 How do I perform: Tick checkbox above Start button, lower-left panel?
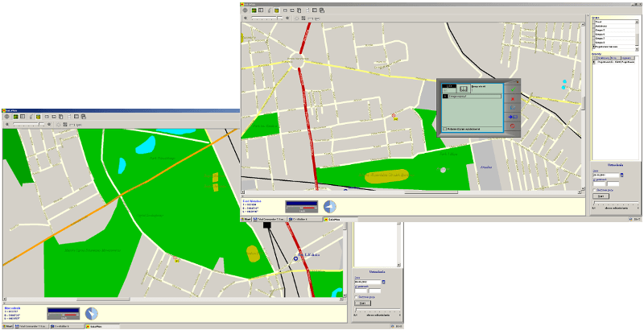pos(356,297)
